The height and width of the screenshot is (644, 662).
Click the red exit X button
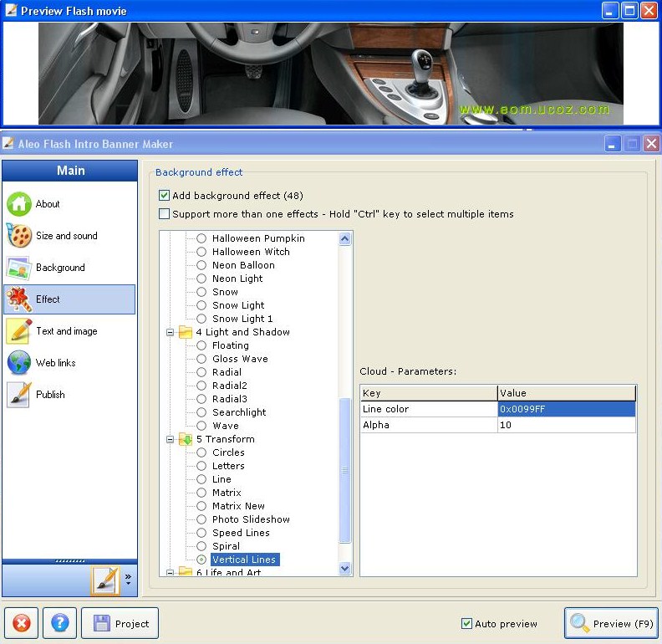point(21,623)
